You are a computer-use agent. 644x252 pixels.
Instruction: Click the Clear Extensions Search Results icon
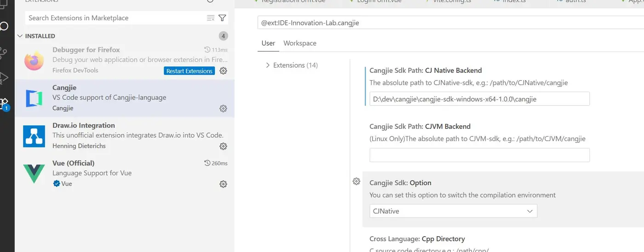(211, 18)
